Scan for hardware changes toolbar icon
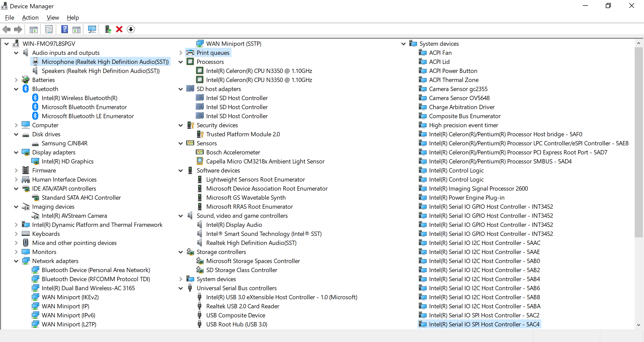Screen dimensions: 644x342 [92, 29]
